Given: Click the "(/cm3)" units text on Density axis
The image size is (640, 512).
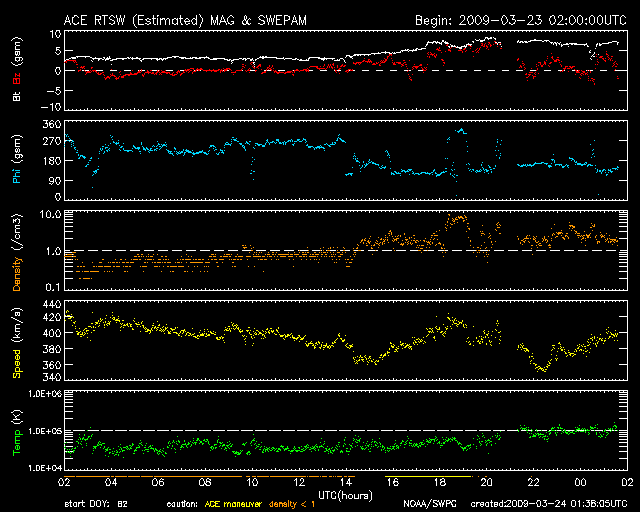Looking at the screenshot, I should click(17, 232).
